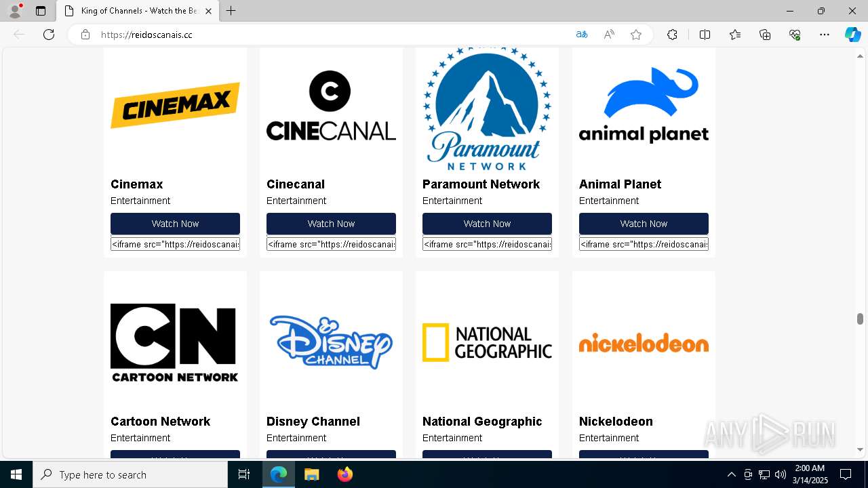Select Paramount Network iframe code field
The image size is (868, 488).
coord(487,244)
